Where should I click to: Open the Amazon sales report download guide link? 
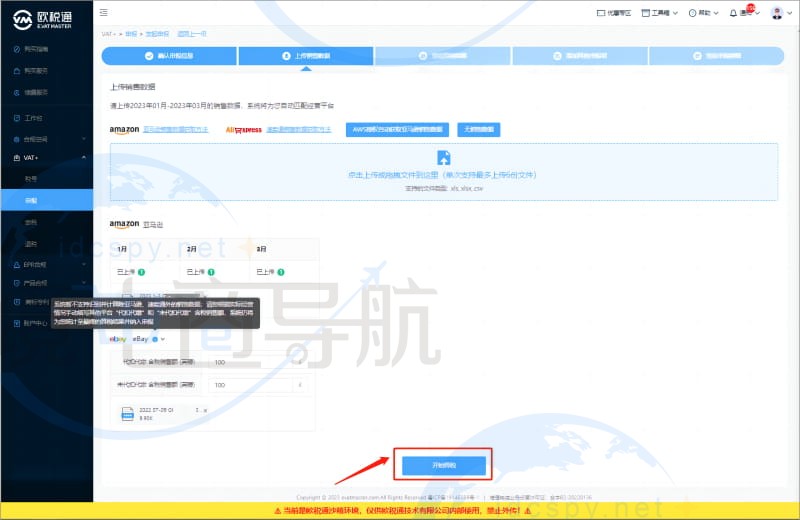176,130
